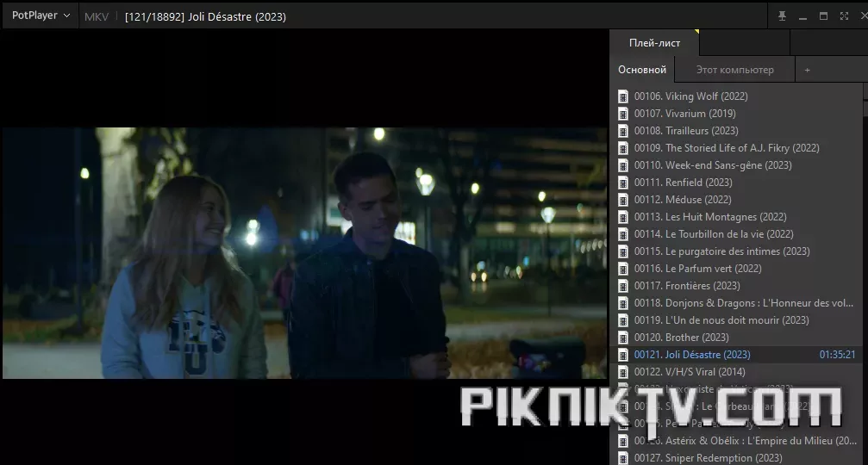
Task: Click the file icon beside V/H/S Viral
Action: point(622,371)
